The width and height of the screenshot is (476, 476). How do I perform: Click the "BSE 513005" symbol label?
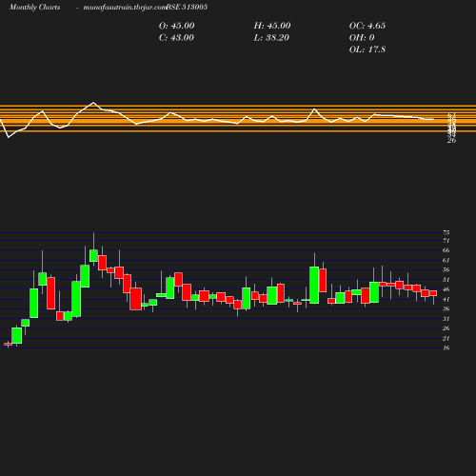tap(187, 7)
